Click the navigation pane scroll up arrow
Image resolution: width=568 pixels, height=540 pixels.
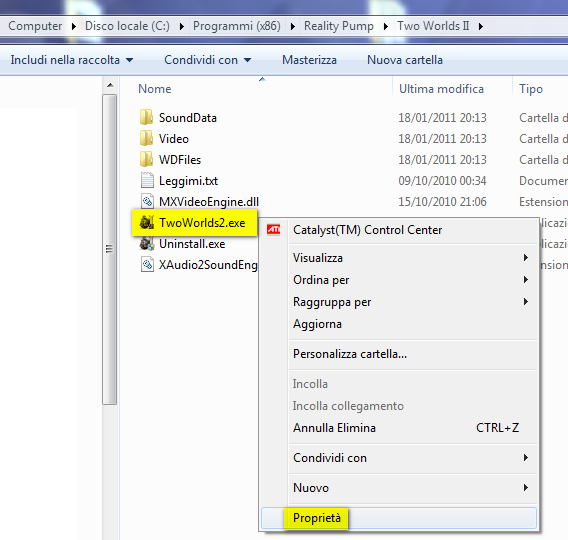coord(110,85)
